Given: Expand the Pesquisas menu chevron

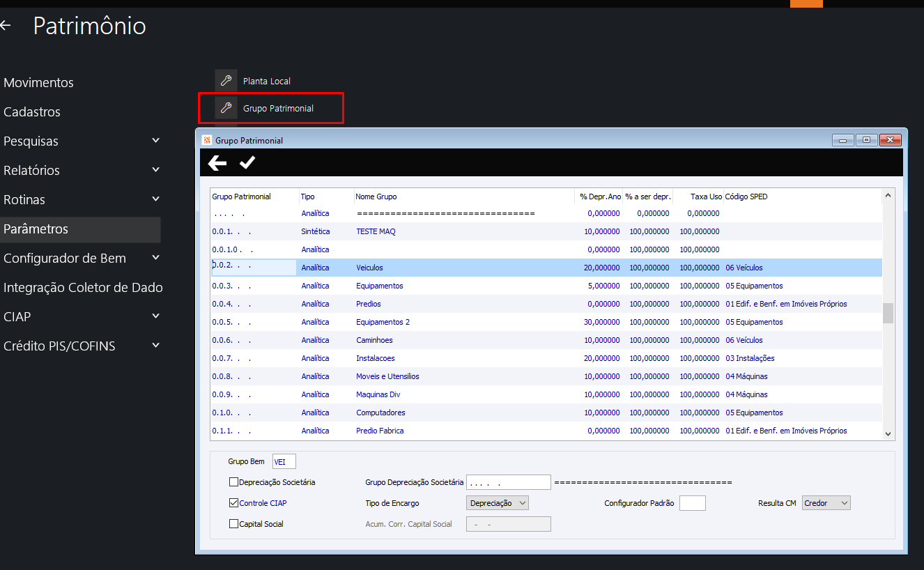Looking at the screenshot, I should pos(155,141).
